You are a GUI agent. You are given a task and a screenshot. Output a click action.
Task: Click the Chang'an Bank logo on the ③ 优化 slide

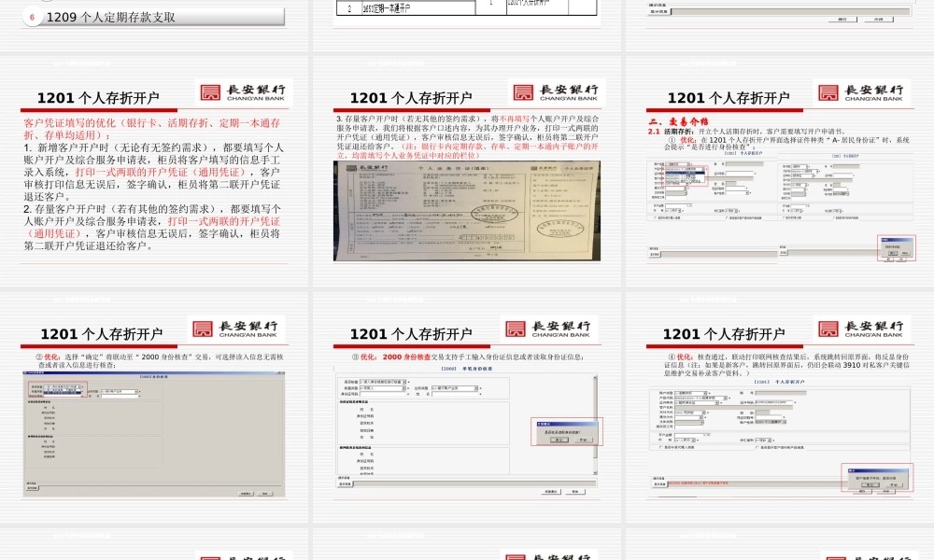[548, 329]
